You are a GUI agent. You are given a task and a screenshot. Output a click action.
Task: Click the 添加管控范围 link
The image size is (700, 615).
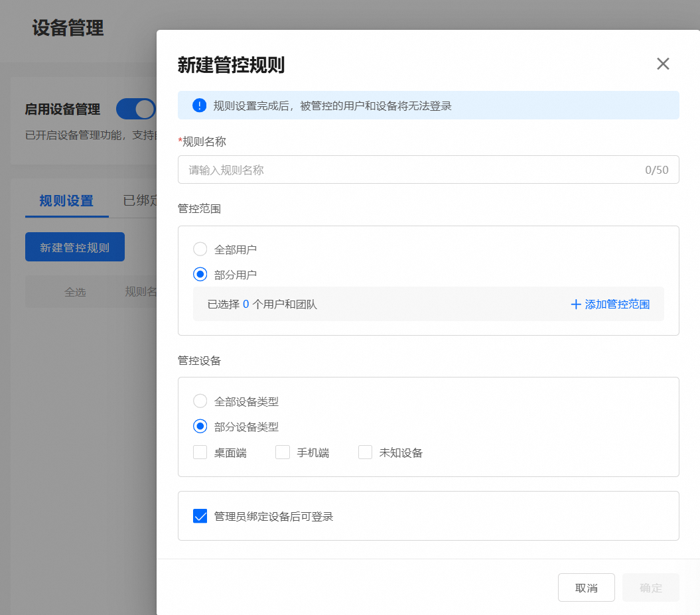[610, 305]
